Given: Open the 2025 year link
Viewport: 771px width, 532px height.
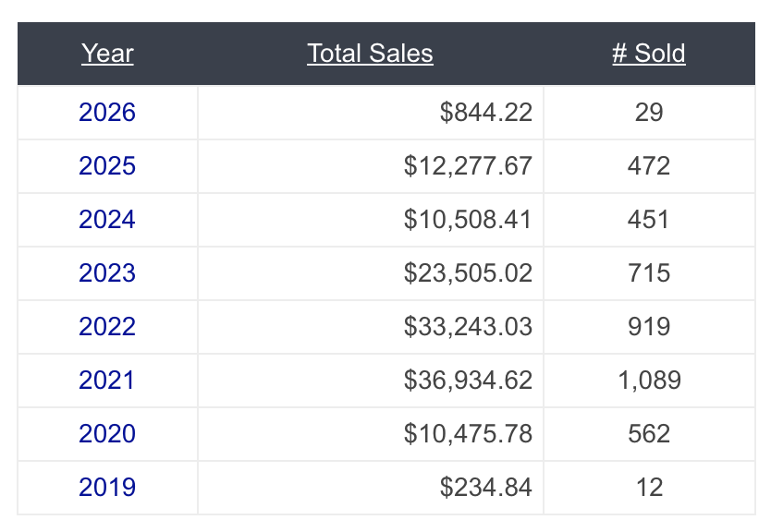Looking at the screenshot, I should click(107, 166).
